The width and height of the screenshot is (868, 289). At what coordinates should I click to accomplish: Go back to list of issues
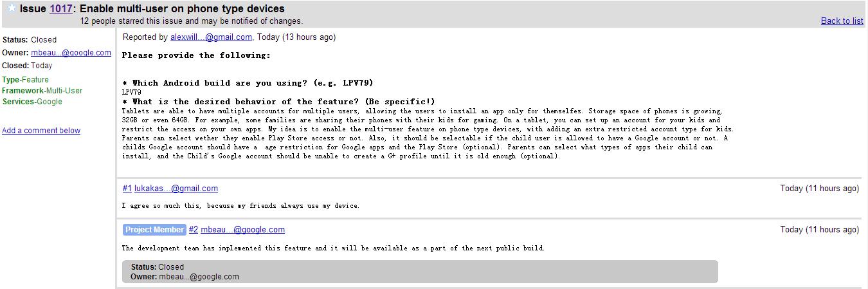[x=842, y=21]
